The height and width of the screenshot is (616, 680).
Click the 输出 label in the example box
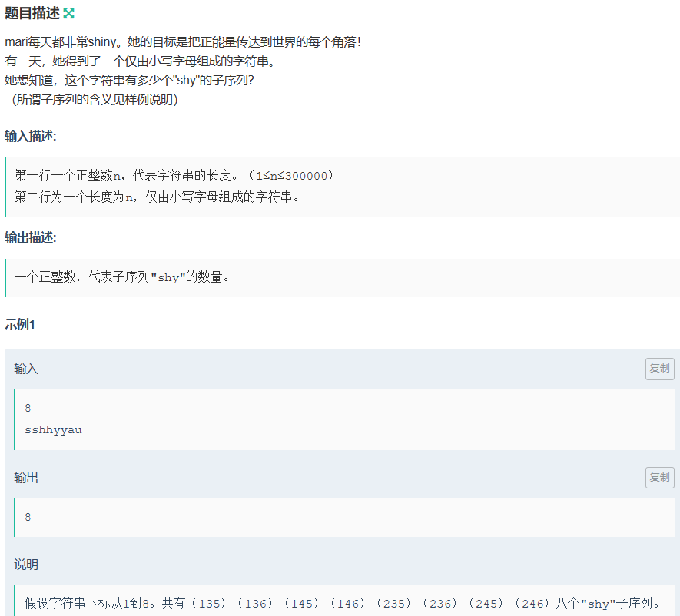point(26,477)
